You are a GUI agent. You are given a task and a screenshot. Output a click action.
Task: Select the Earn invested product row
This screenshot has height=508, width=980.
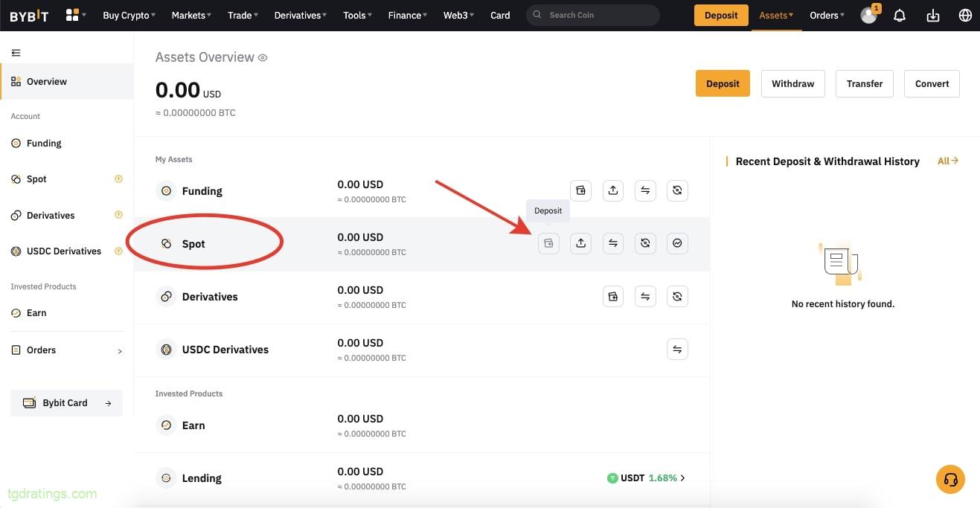(422, 425)
